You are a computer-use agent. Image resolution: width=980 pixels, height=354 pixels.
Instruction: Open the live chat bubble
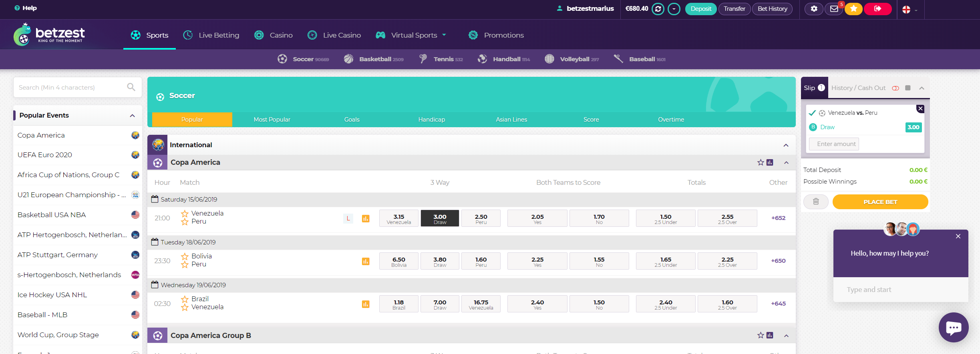coord(953,327)
